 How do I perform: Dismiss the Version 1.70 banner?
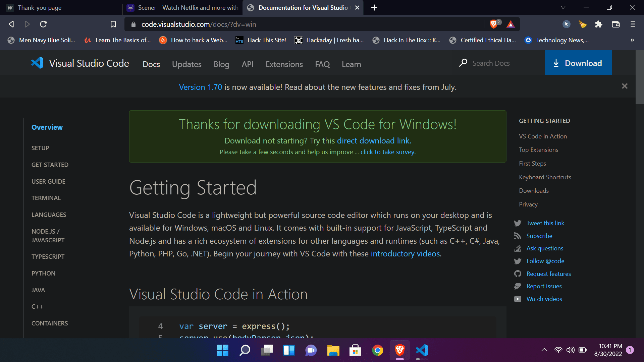coord(625,86)
